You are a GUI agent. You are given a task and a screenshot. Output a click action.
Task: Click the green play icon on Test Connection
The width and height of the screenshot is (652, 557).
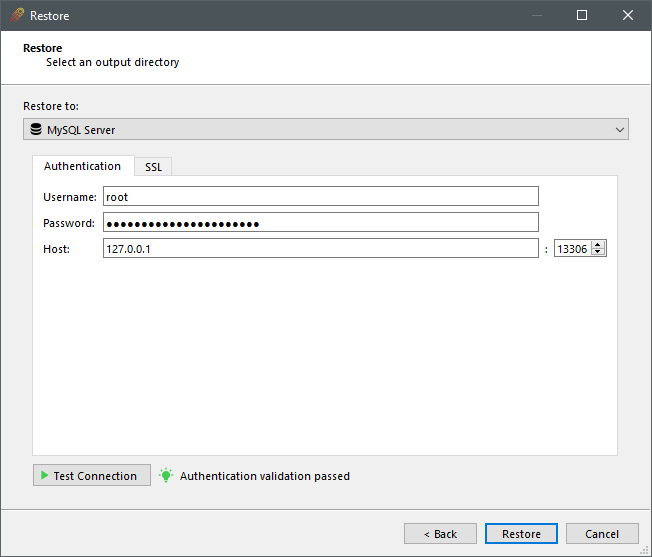[44, 476]
